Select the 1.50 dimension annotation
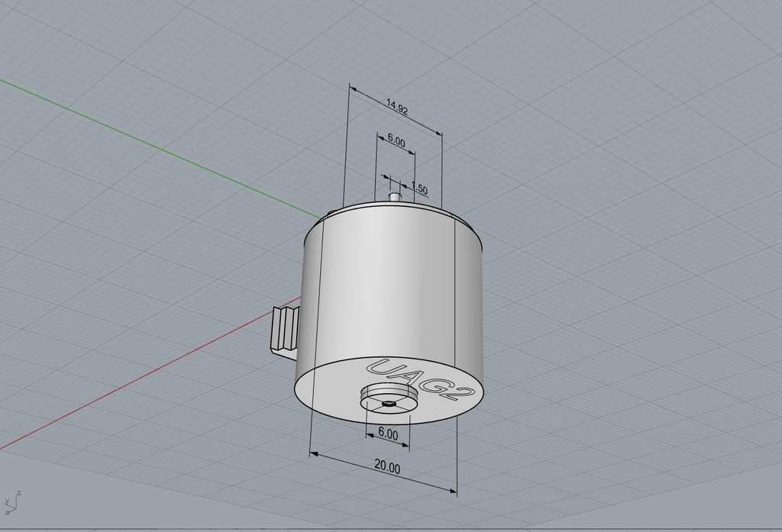The height and width of the screenshot is (532, 782). (419, 189)
